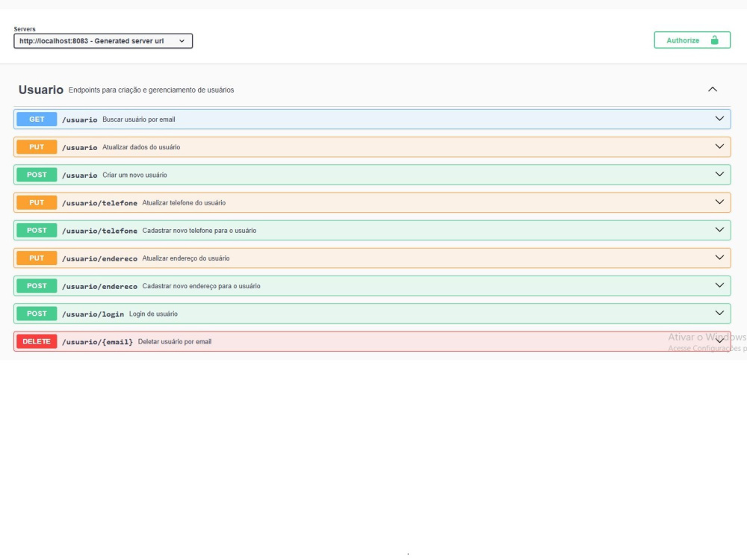Viewport: 747px width, 560px height.
Task: Click the POST badge for 'Cadastrar novo endereço'
Action: 37,286
